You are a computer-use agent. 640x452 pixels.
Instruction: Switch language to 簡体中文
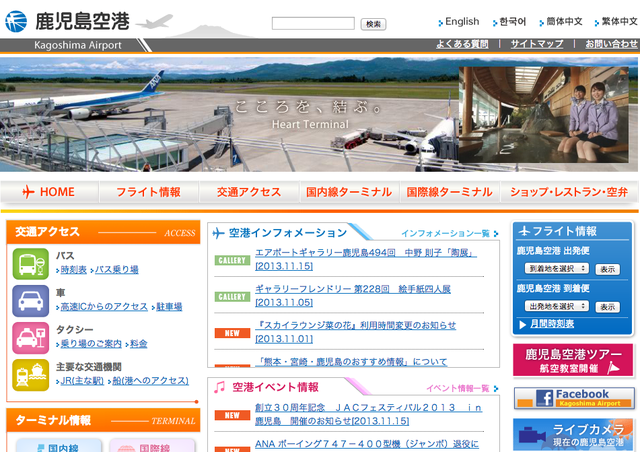click(564, 22)
